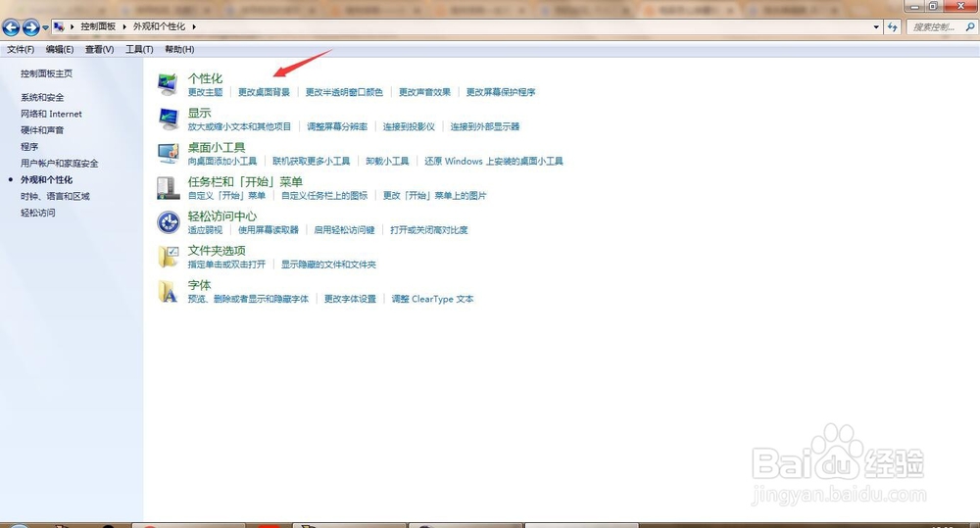Image resolution: width=980 pixels, height=528 pixels.
Task: Click 调整屏幕分辨率 link
Action: coord(337,126)
